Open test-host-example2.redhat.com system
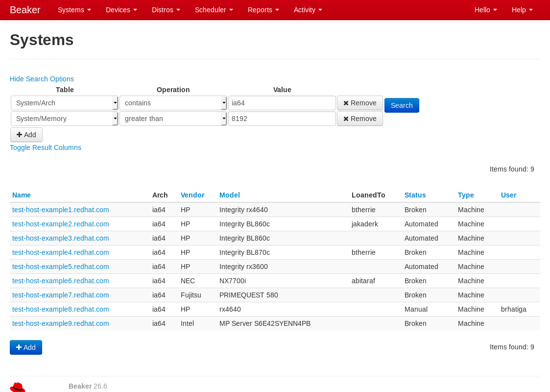The image size is (550, 392). pos(60,224)
